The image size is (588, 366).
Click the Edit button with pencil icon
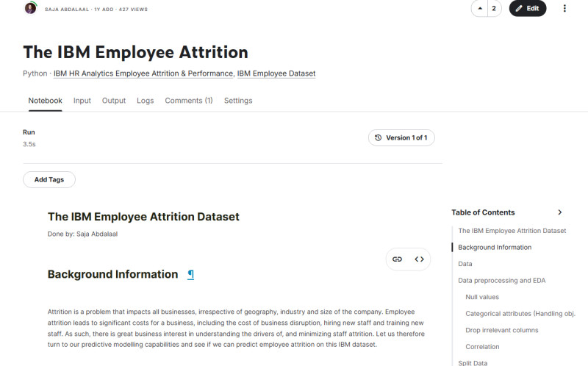click(x=528, y=9)
